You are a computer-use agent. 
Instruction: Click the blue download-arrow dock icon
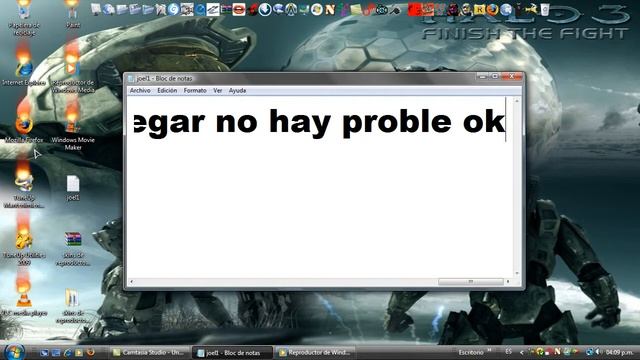click(265, 9)
